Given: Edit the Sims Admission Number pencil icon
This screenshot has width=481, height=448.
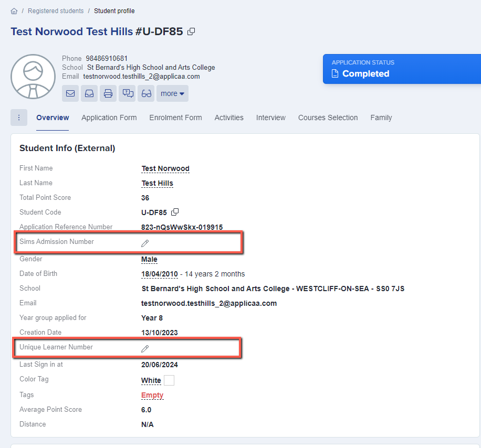Looking at the screenshot, I should pyautogui.click(x=145, y=243).
